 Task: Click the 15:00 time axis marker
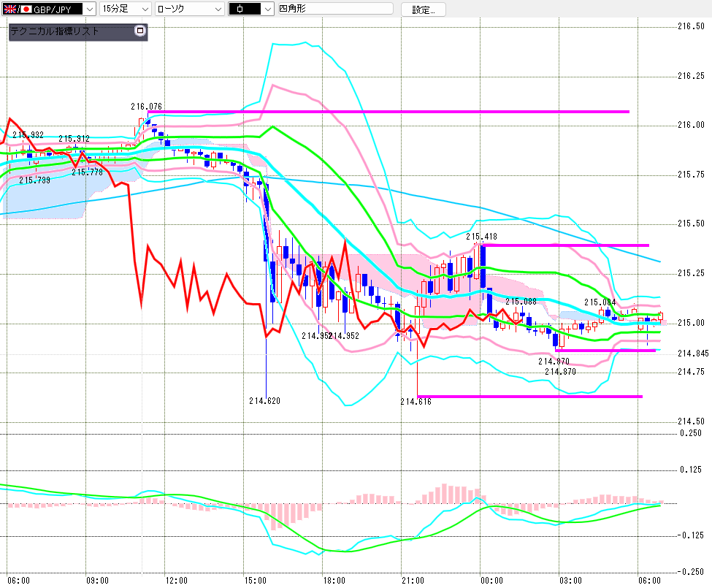tap(255, 580)
